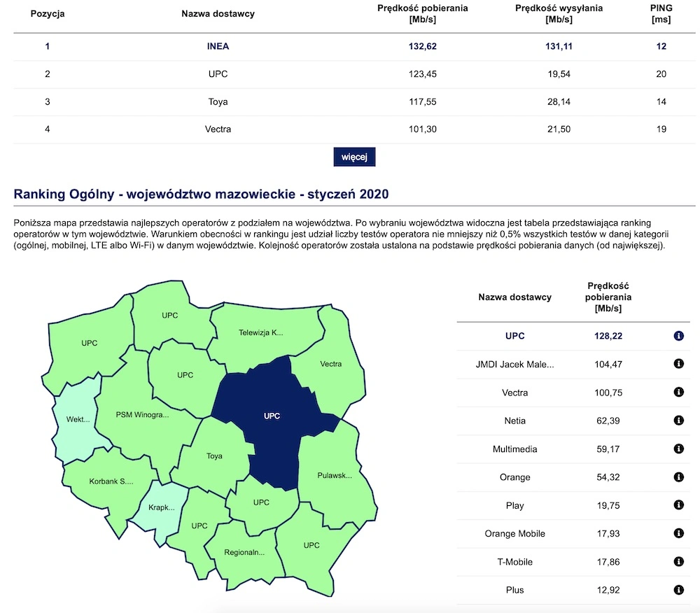Click the 128,22 speed value in the UPC row
Image resolution: width=700 pixels, height=613 pixels.
(x=608, y=336)
